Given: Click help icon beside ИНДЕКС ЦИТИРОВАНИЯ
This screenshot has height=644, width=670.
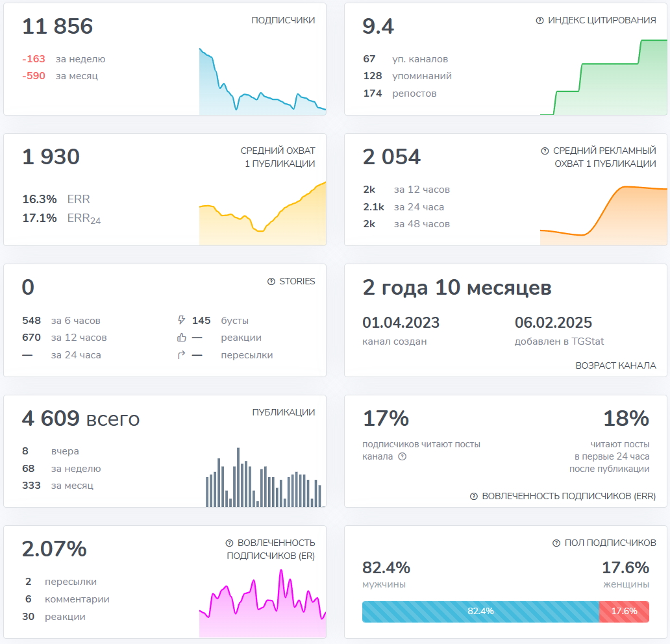Looking at the screenshot, I should point(540,21).
